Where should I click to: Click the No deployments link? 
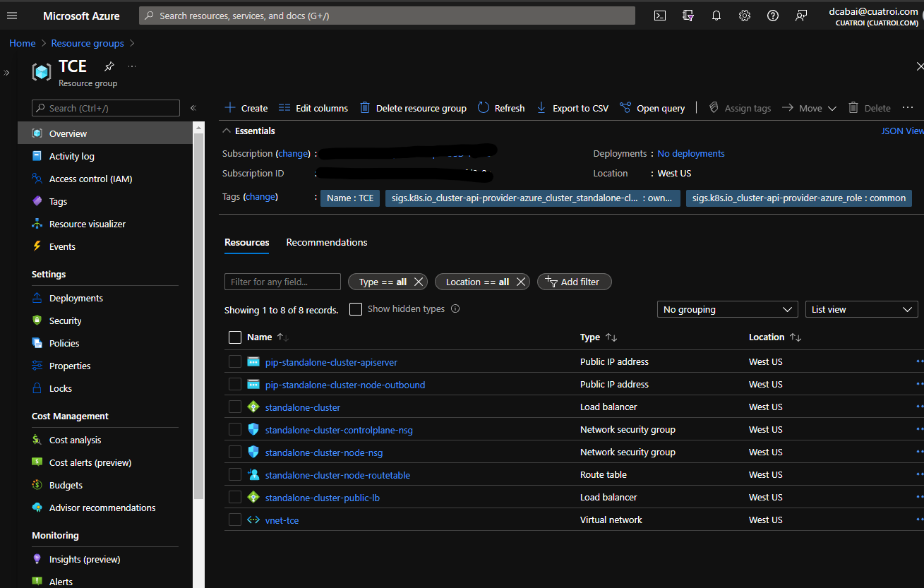[691, 153]
